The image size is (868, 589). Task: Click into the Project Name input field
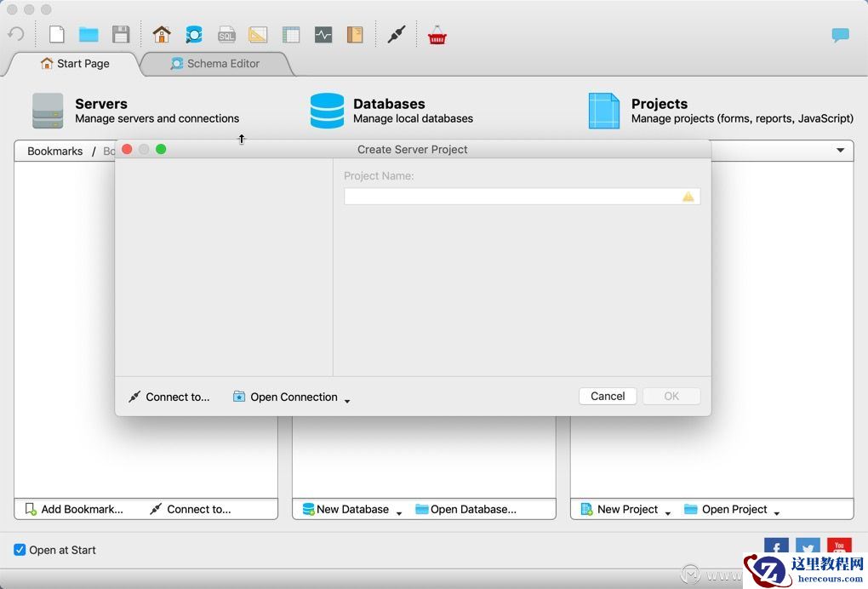[522, 197]
